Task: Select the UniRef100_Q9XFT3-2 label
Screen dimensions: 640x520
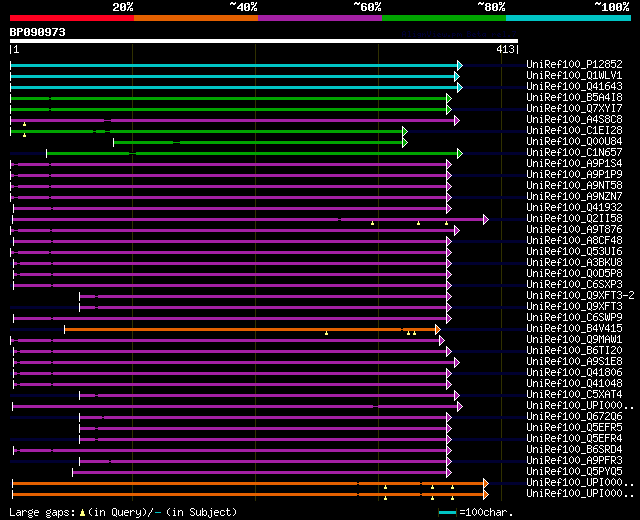Action: 580,296
